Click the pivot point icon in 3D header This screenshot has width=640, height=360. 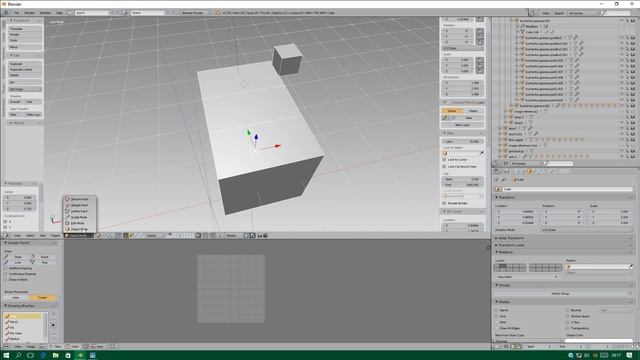(x=110, y=236)
